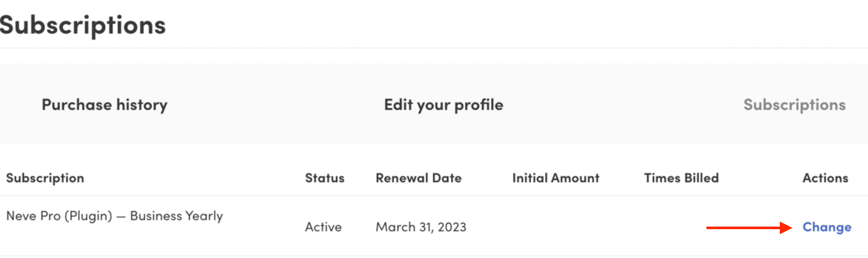The image size is (868, 258).
Task: Click the March 31, 2023 renewal date
Action: click(x=421, y=227)
